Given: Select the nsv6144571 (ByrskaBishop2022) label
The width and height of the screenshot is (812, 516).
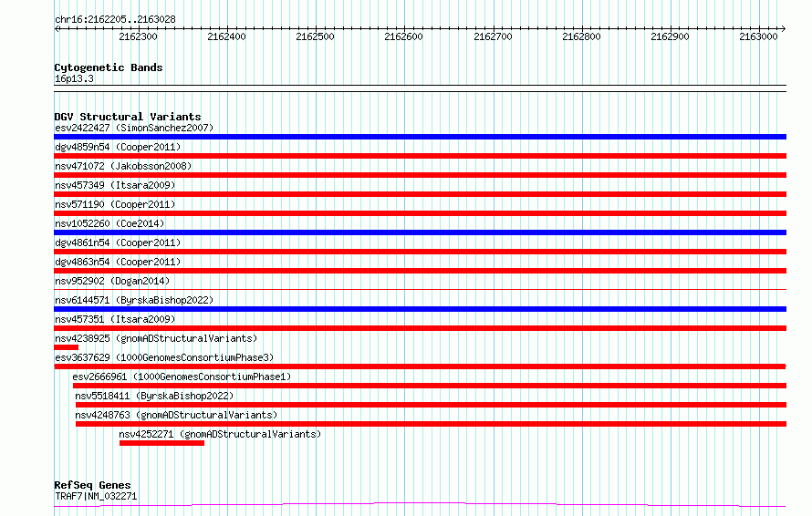Looking at the screenshot, I should (134, 300).
